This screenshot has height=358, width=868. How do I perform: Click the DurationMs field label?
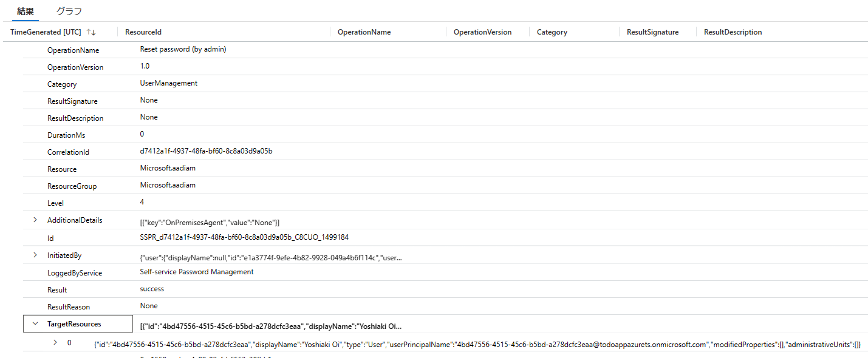click(x=67, y=135)
